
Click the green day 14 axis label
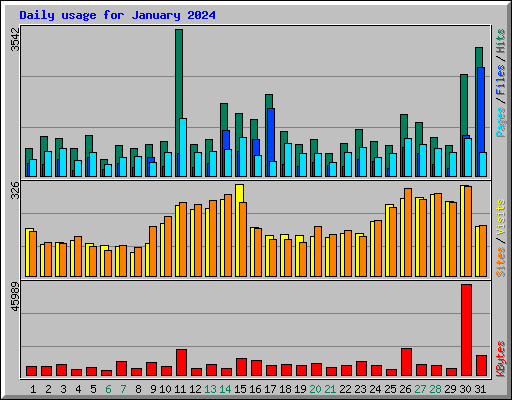[225, 389]
